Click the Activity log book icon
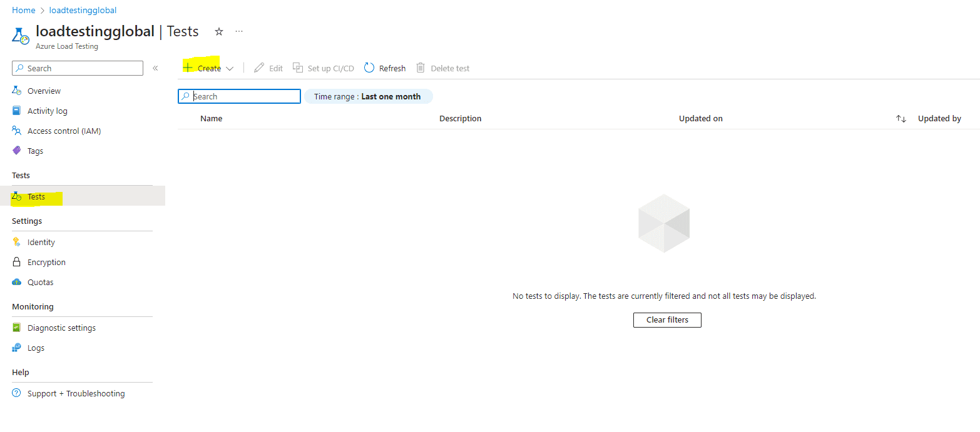Screen dimensions: 980x432 pos(17,111)
